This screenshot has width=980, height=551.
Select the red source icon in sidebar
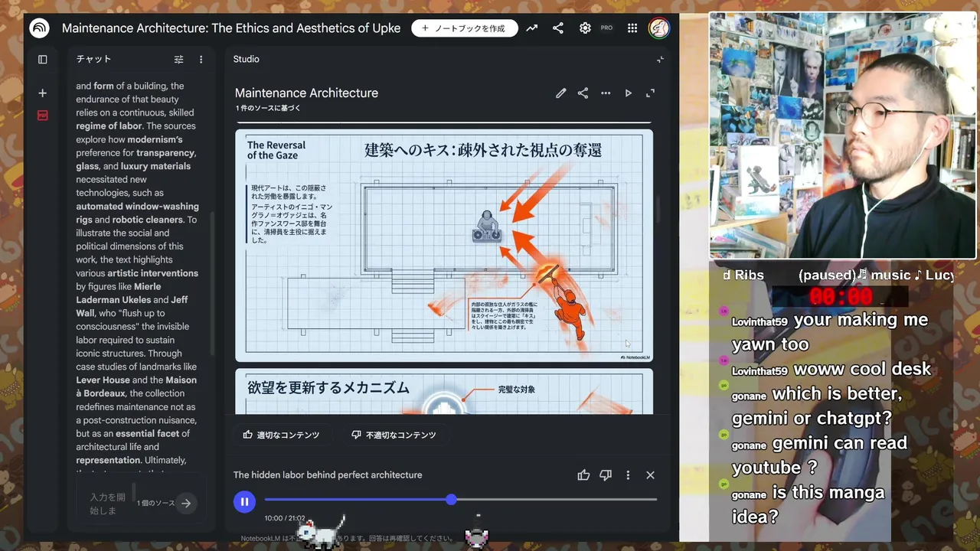pos(43,115)
